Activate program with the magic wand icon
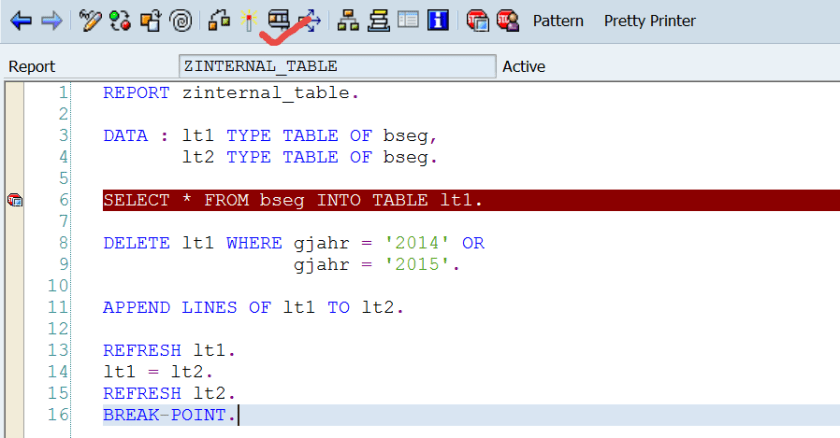Viewport: 840px width, 438px height. 248,21
